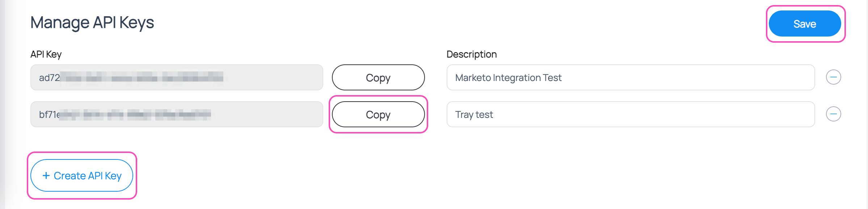This screenshot has width=868, height=209.
Task: Click the highlighted Copy button
Action: (378, 114)
